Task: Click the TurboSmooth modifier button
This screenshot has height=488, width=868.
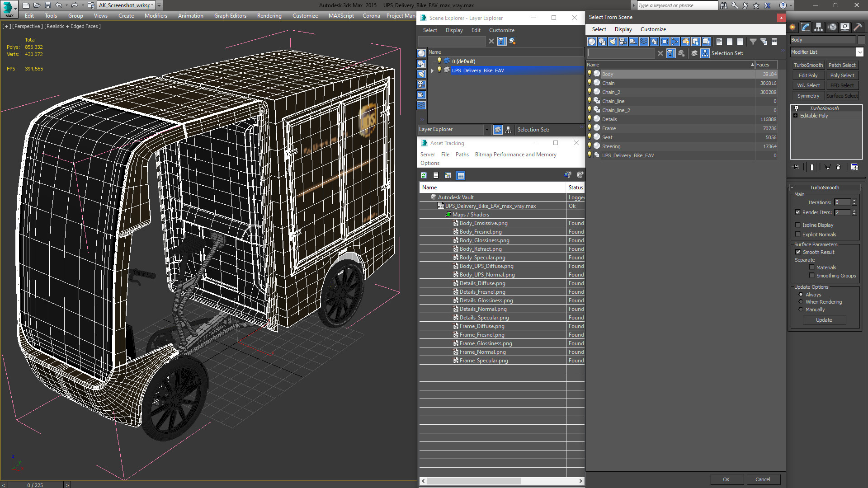Action: coord(808,65)
